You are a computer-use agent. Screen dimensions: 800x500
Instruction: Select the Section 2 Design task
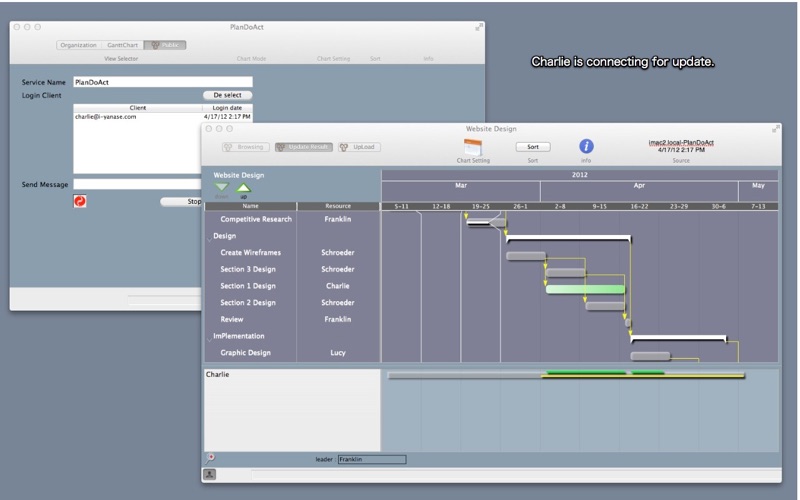(248, 303)
